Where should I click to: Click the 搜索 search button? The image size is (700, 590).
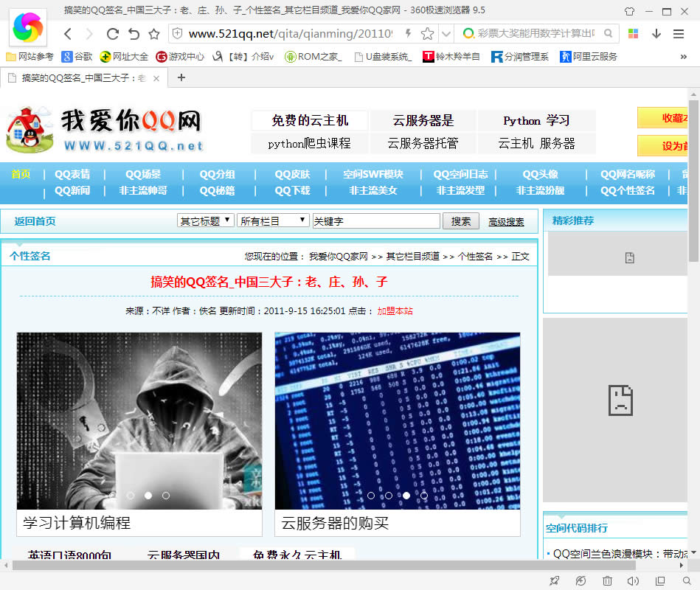pyautogui.click(x=460, y=221)
